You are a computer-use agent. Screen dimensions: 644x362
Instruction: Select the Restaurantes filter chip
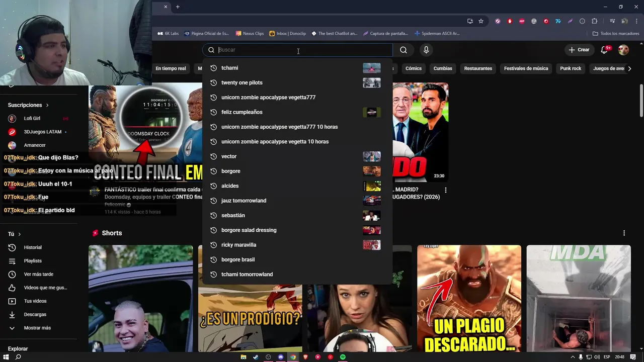(x=478, y=68)
